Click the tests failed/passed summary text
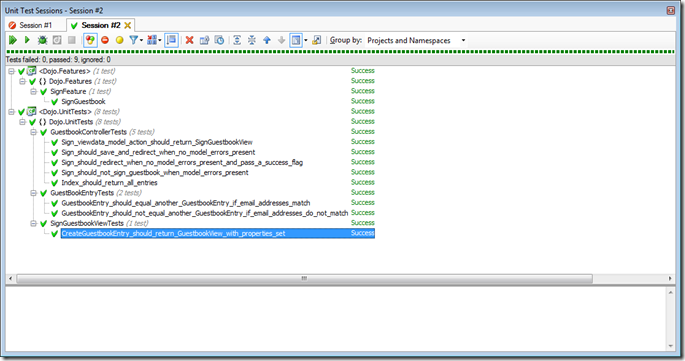The width and height of the screenshot is (685, 361). 58,59
